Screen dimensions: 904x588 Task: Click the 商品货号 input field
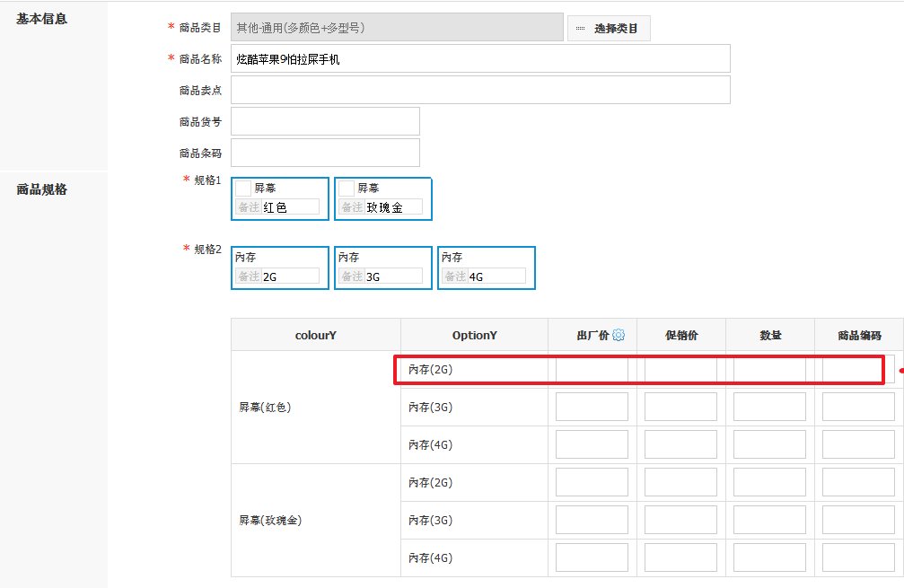(x=325, y=120)
